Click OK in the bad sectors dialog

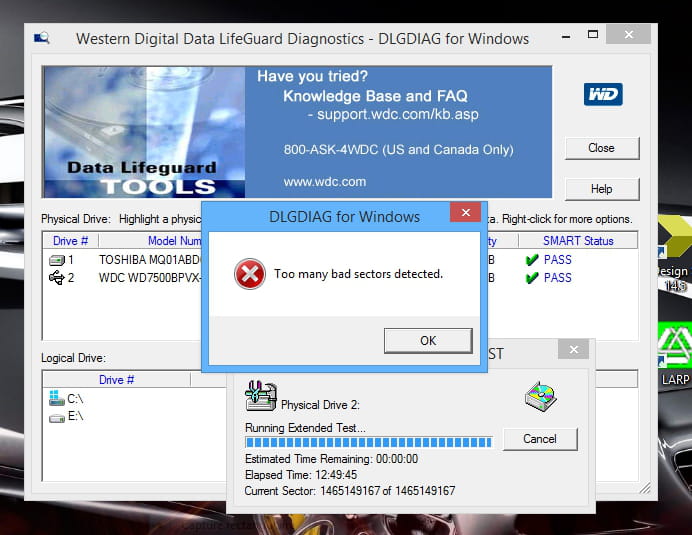pos(428,340)
